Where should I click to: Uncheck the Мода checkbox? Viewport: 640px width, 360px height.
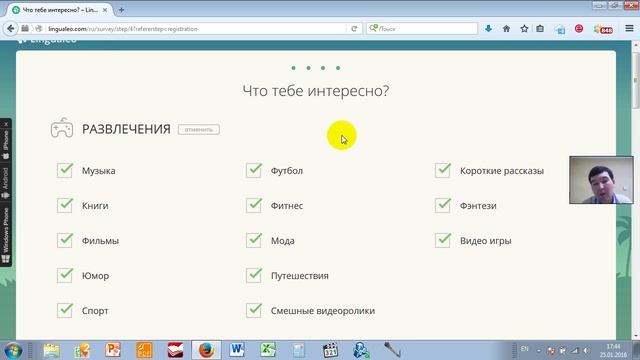[x=253, y=240]
